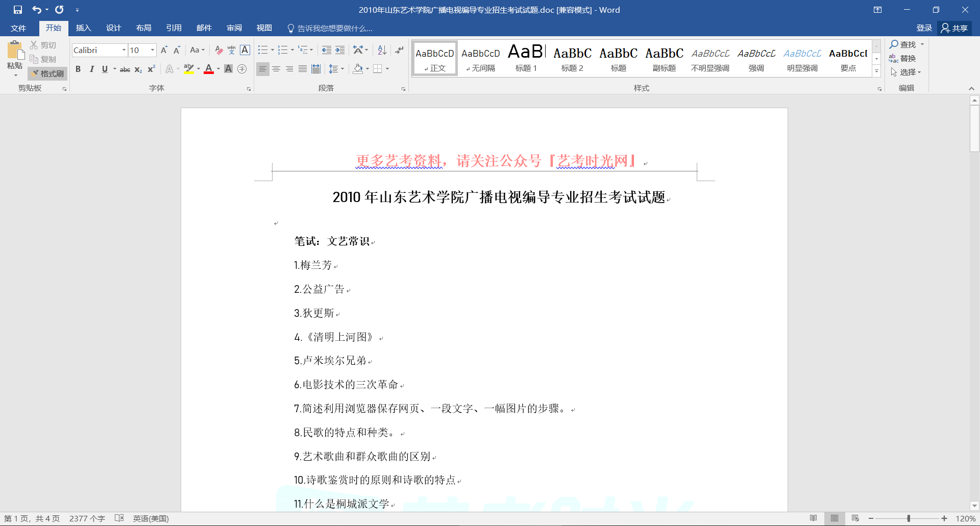980x526 pixels.
Task: Click the Sort paragraph icon
Action: coord(382,50)
